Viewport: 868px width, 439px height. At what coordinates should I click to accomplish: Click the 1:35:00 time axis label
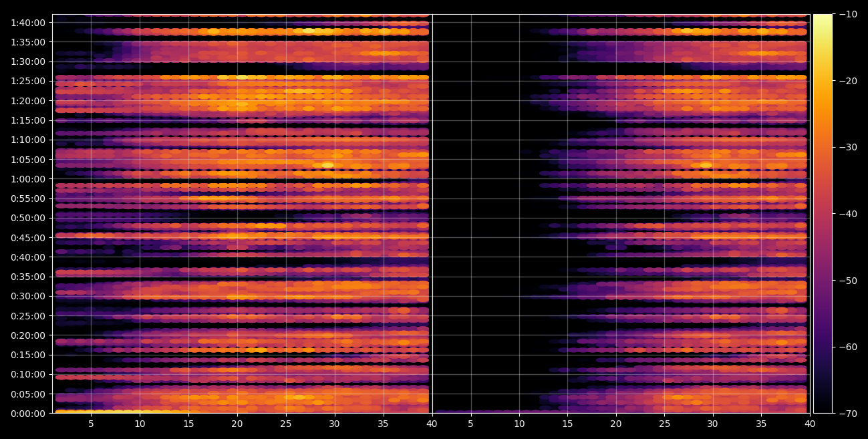click(28, 42)
